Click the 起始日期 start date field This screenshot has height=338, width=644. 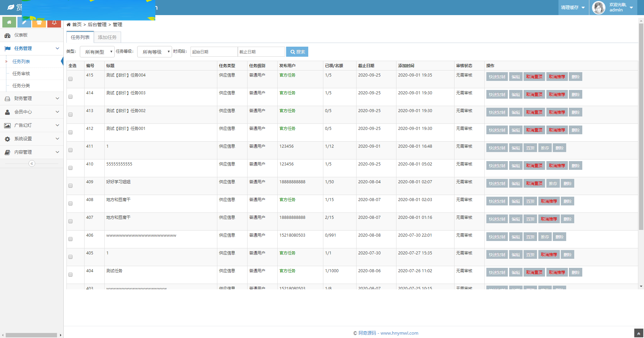[x=214, y=52]
